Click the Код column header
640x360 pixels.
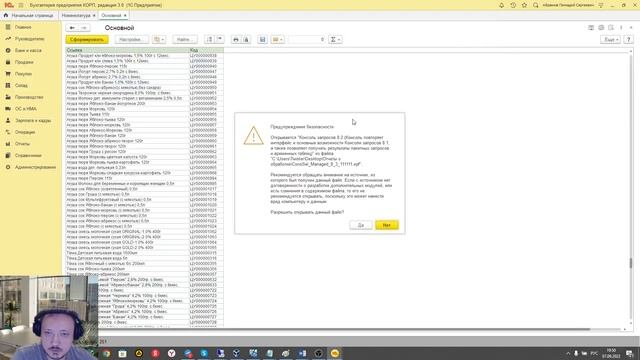pyautogui.click(x=206, y=50)
